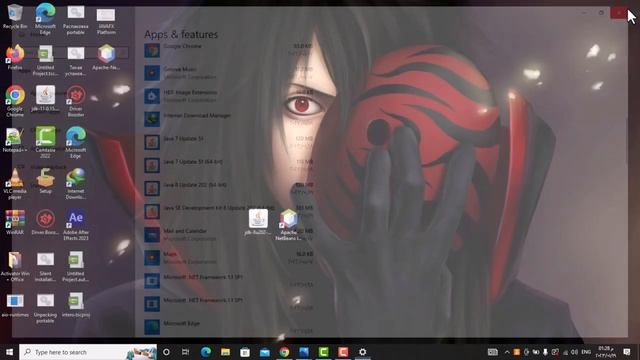Open the taskbar clock and date
Image resolution: width=640 pixels, height=360 pixels.
pyautogui.click(x=605, y=352)
